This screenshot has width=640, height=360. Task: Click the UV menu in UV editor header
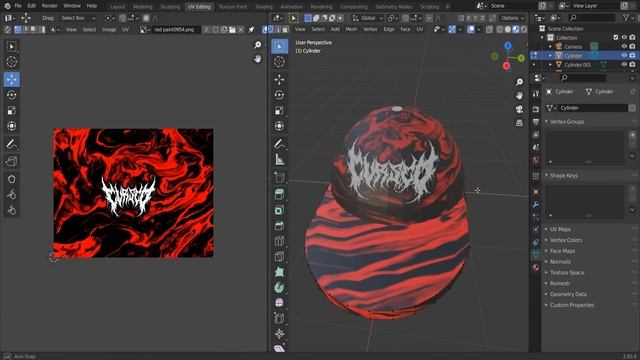tap(125, 30)
